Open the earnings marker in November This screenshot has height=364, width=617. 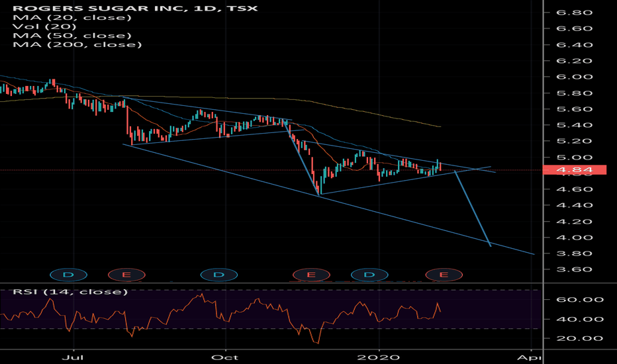point(311,275)
